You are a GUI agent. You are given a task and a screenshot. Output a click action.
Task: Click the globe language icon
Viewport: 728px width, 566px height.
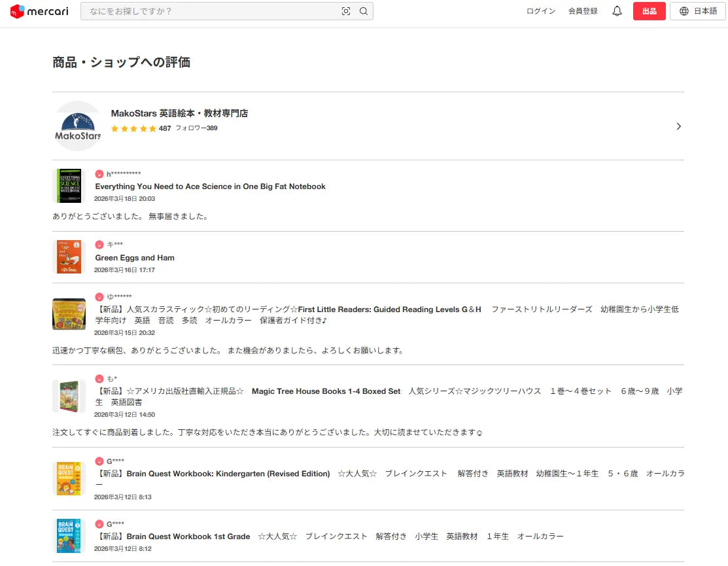click(684, 11)
